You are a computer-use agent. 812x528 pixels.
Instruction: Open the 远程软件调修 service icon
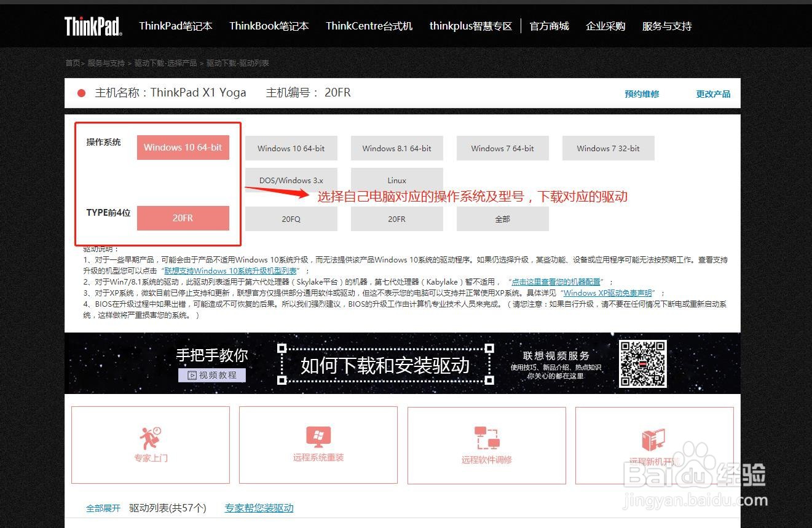(486, 444)
